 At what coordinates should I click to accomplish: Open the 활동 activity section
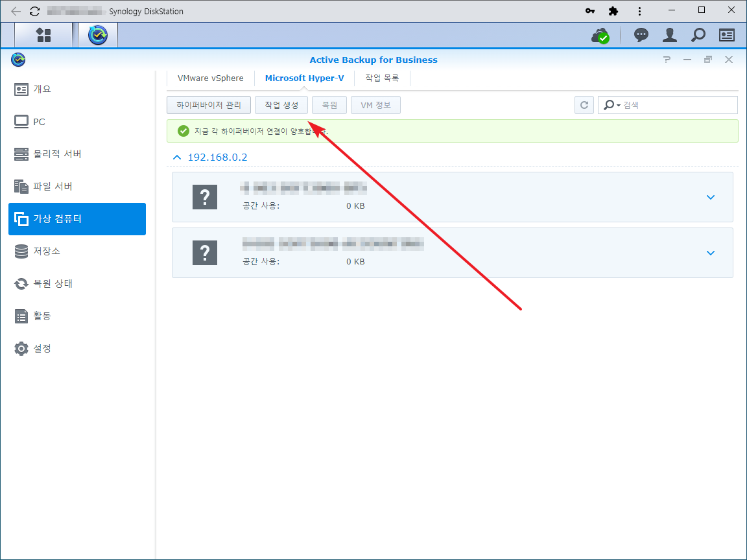tap(77, 316)
